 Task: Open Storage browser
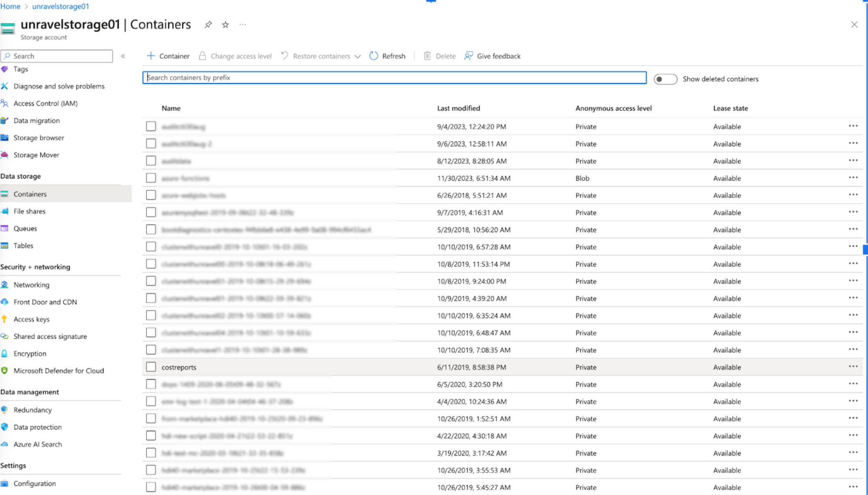click(x=39, y=138)
